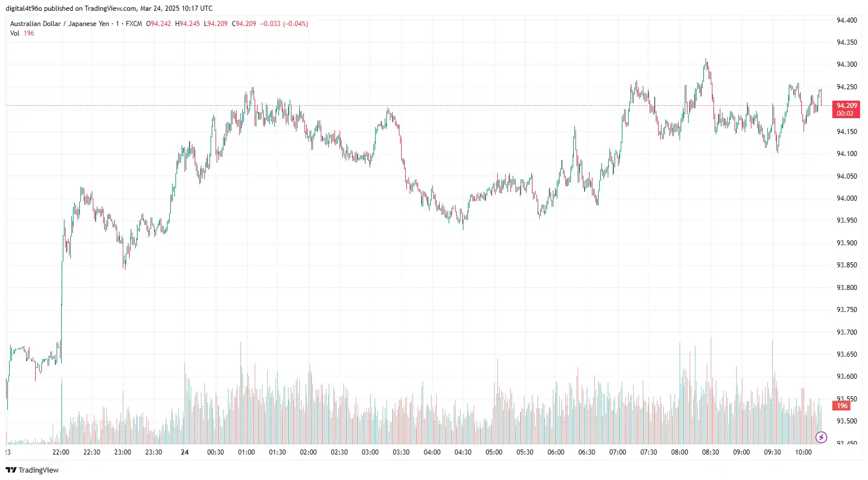Click the 07:30 time axis label
This screenshot has height=480, width=868.
coord(648,452)
